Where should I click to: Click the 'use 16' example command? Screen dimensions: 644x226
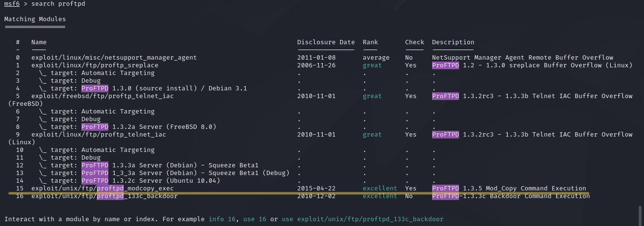click(255, 219)
